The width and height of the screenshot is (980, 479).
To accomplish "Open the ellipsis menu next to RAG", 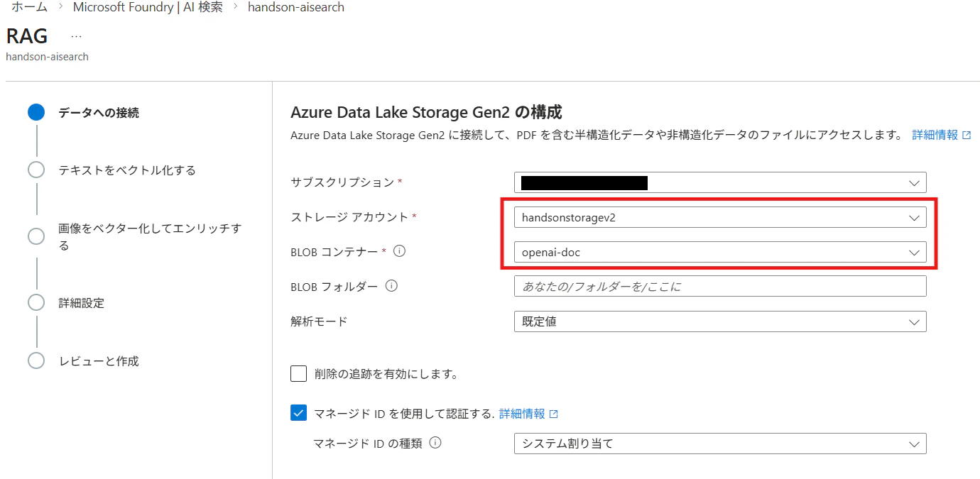I will click(x=76, y=36).
